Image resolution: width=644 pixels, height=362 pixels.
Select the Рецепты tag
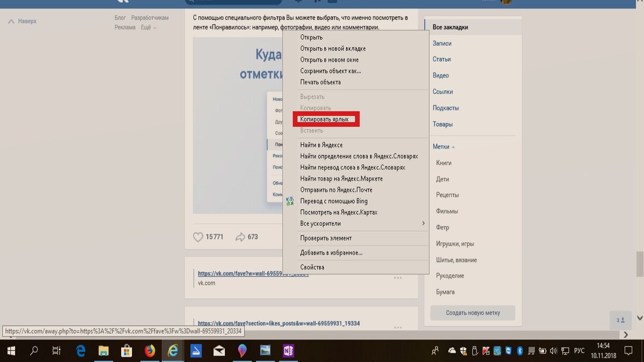(448, 195)
